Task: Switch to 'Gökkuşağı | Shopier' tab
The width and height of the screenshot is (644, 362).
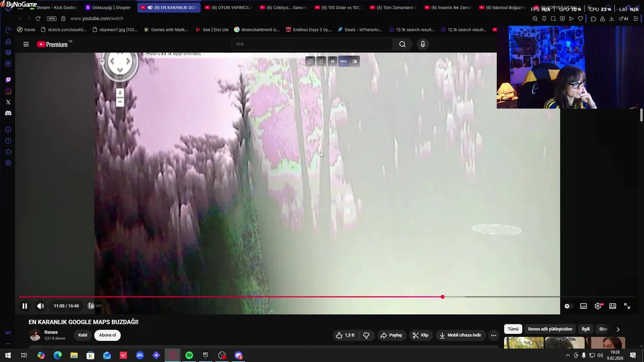Action: pyautogui.click(x=108, y=8)
